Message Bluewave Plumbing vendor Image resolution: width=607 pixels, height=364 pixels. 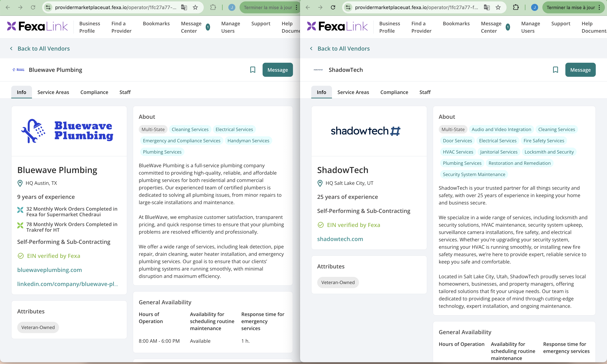click(x=278, y=70)
